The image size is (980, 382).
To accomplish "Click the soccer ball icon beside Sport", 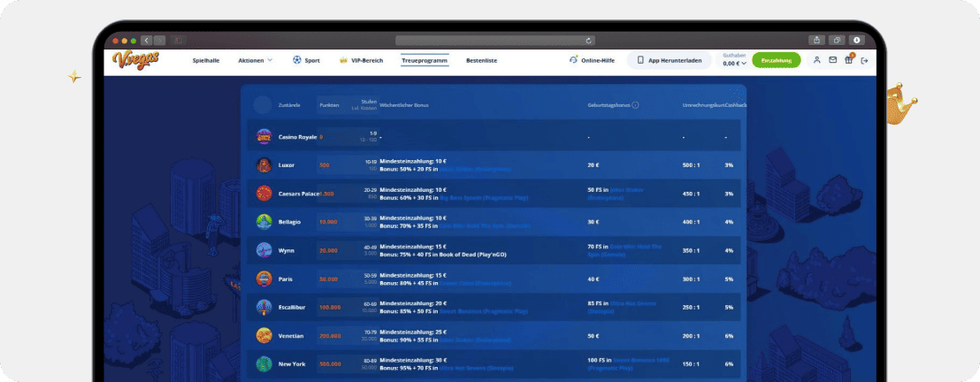I will click(x=297, y=61).
